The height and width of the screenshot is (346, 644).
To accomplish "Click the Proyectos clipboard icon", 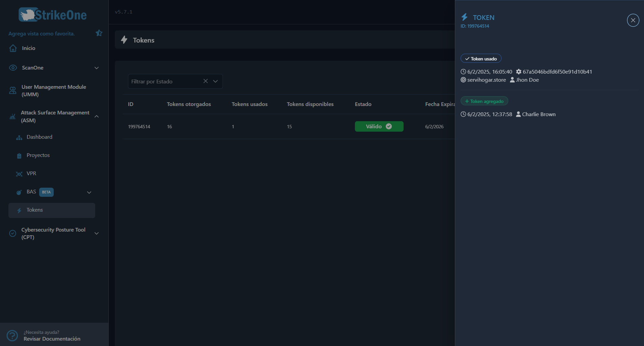I will (19, 155).
